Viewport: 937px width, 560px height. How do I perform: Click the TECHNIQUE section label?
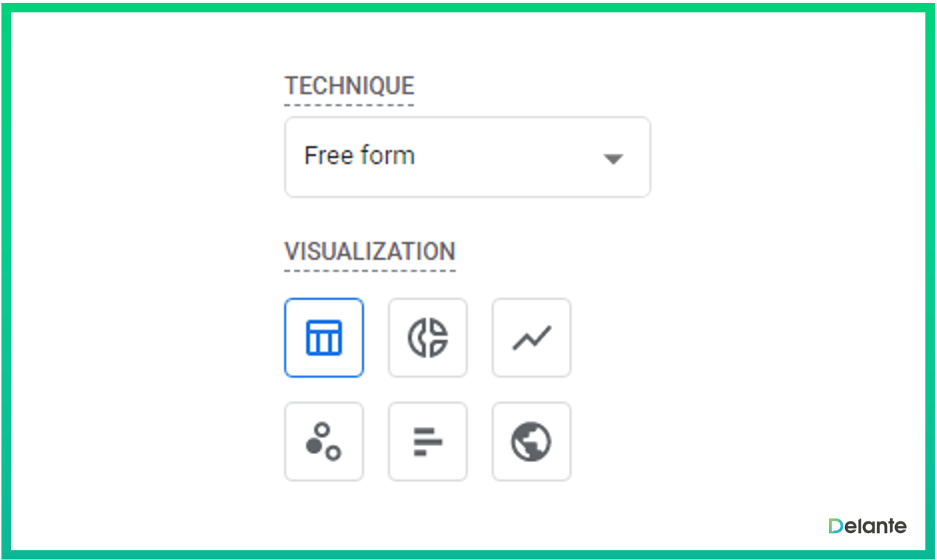[349, 86]
